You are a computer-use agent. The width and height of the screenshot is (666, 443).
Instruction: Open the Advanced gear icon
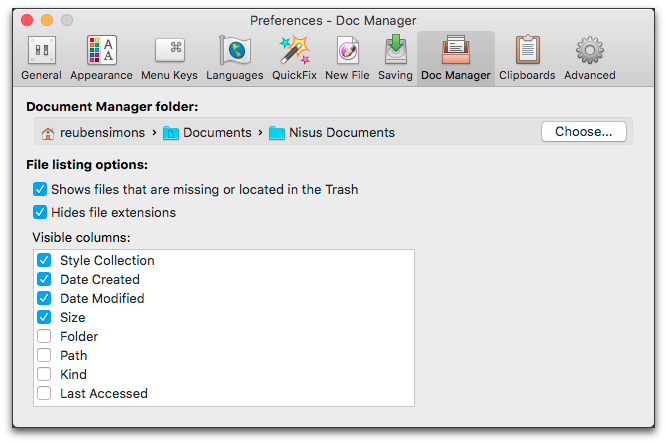[590, 51]
